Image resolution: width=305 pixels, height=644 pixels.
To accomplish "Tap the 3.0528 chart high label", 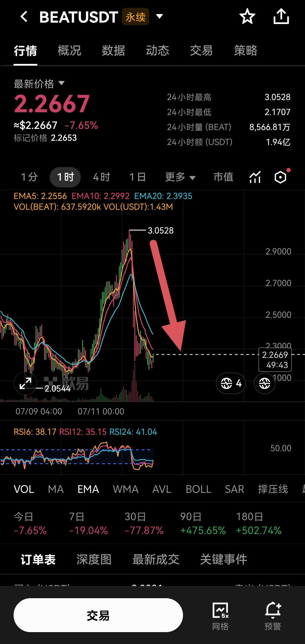I will 161,231.
